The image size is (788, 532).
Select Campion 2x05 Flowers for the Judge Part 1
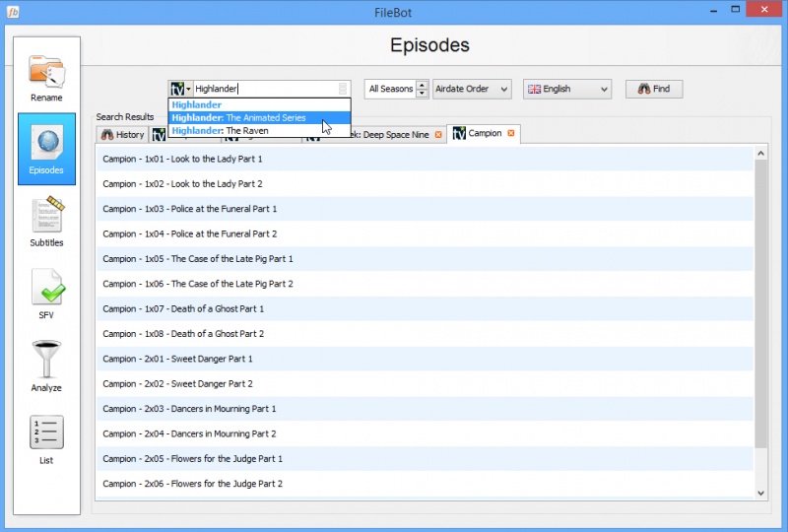425,458
